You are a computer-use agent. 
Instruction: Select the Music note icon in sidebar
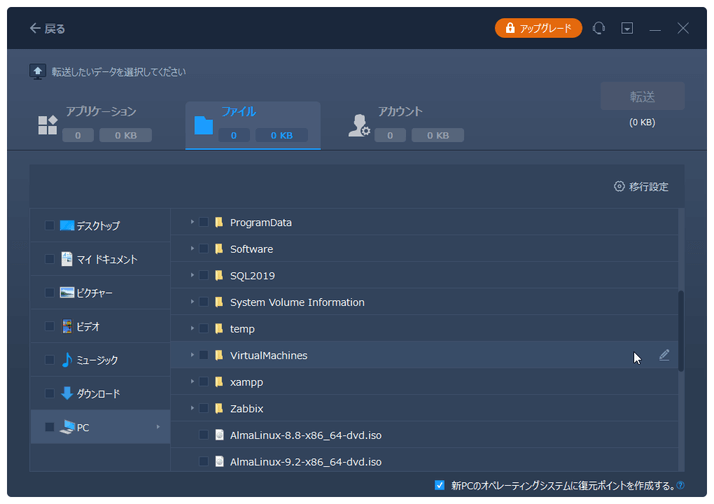pyautogui.click(x=67, y=360)
